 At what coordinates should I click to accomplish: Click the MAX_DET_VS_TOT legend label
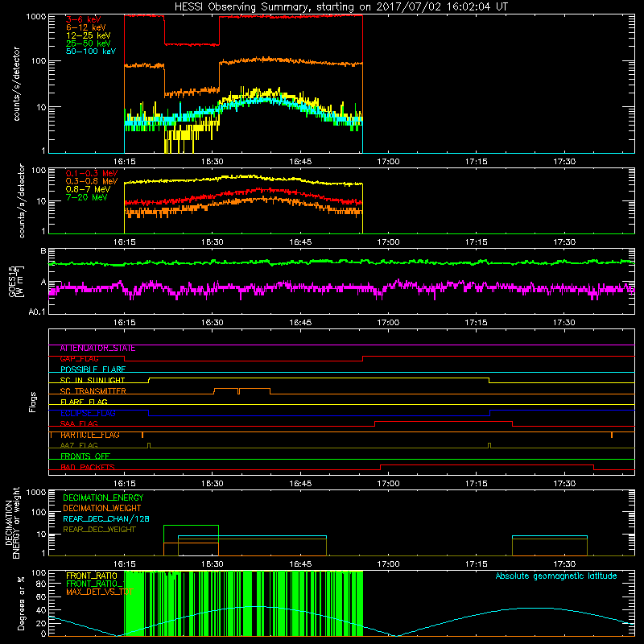(x=99, y=592)
